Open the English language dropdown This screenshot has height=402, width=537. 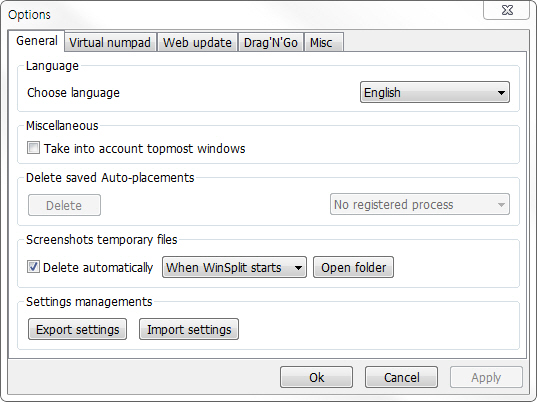tap(435, 92)
